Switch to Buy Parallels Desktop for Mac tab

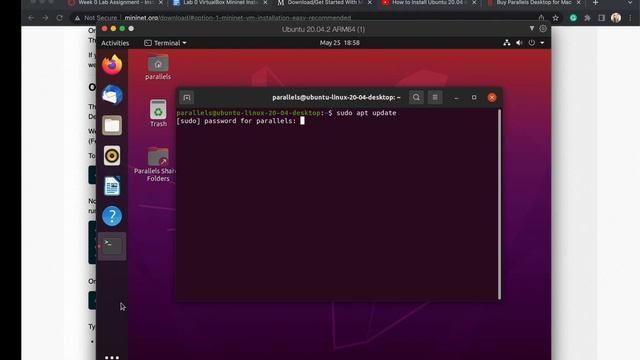click(x=534, y=3)
